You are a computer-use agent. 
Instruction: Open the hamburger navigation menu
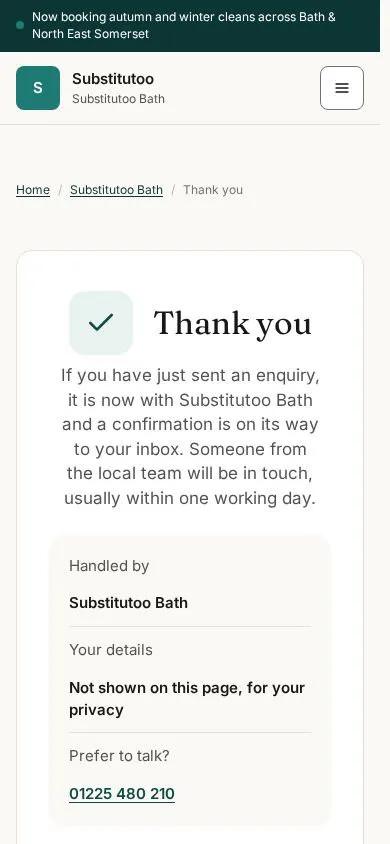click(342, 88)
